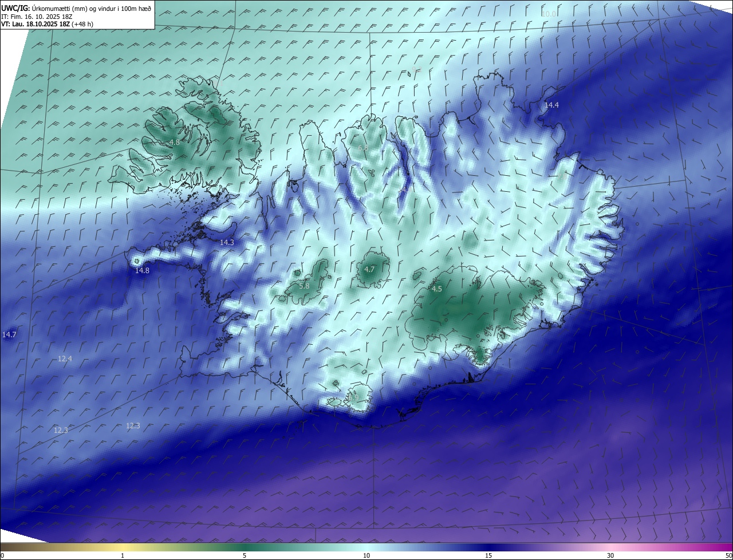This screenshot has height=560, width=733.
Task: Click the 14.7 value at the far west edge
Action: [9, 334]
